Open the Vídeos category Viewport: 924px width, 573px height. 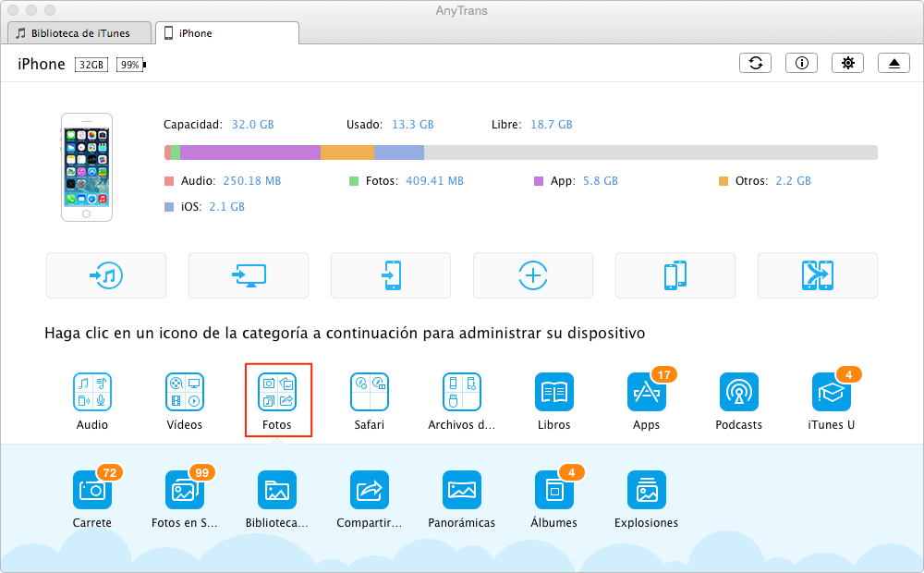(185, 392)
